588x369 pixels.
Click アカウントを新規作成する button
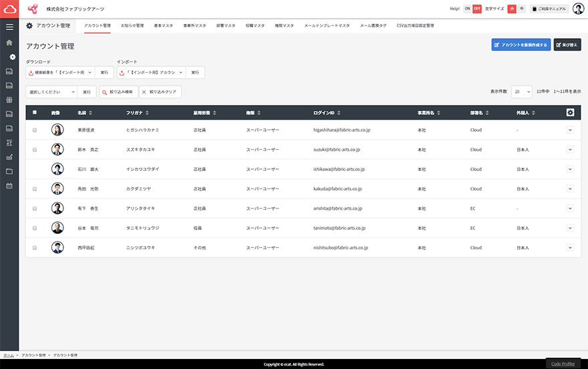coord(521,45)
